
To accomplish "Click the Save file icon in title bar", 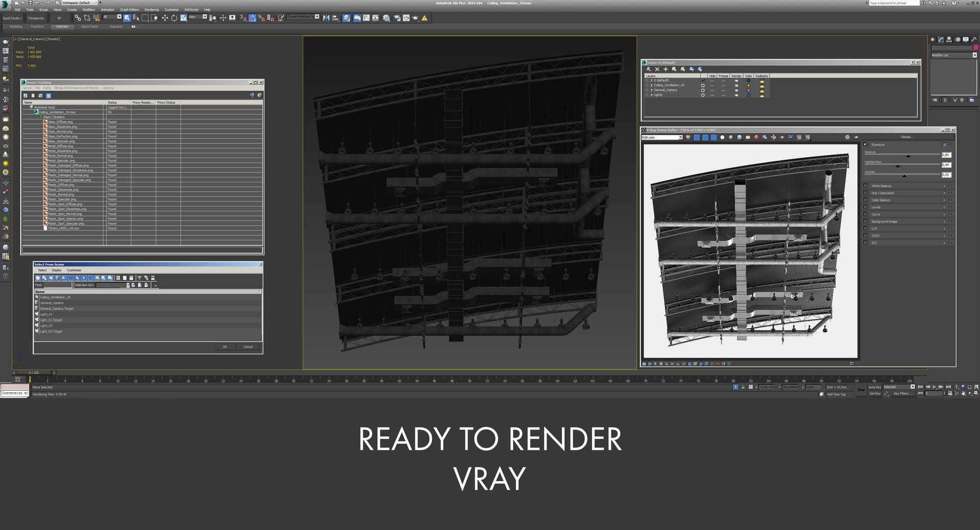I will click(x=30, y=3).
